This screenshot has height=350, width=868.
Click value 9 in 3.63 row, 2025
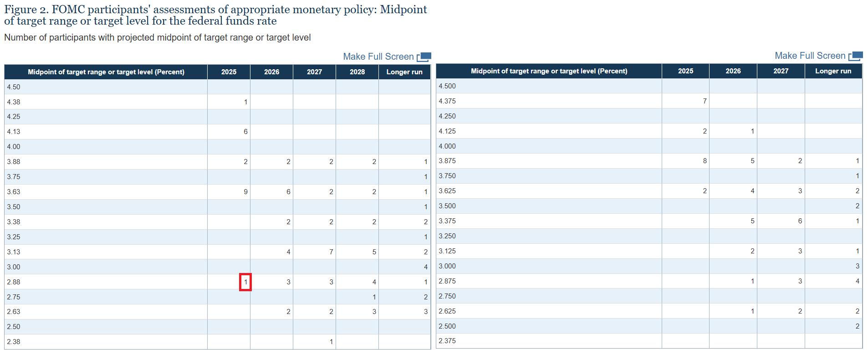[x=245, y=192]
